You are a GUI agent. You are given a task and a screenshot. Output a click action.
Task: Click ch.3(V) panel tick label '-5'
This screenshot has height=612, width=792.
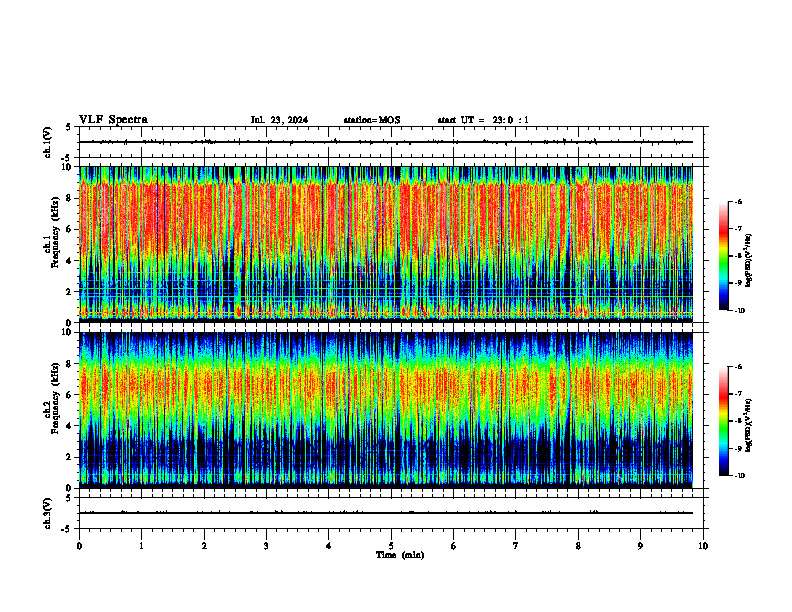point(67,529)
